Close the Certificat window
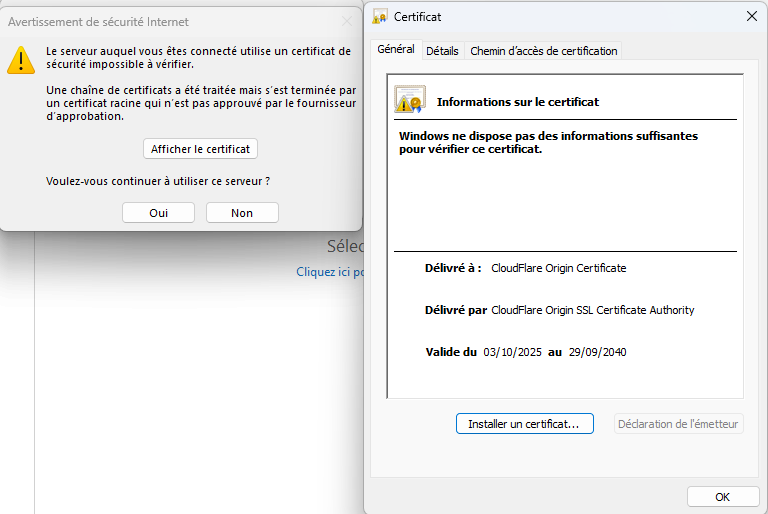Image resolution: width=768 pixels, height=514 pixels. [751, 16]
